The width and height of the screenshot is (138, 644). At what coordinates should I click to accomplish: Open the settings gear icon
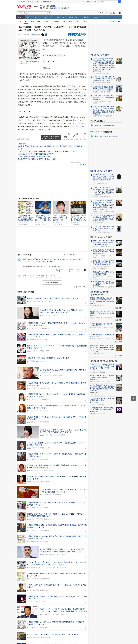pyautogui.click(x=120, y=13)
